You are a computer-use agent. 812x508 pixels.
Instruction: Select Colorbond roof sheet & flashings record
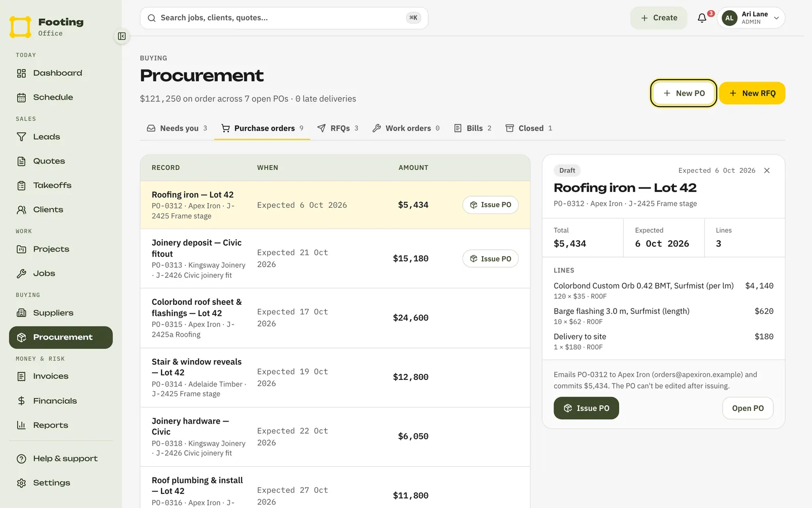pos(335,318)
